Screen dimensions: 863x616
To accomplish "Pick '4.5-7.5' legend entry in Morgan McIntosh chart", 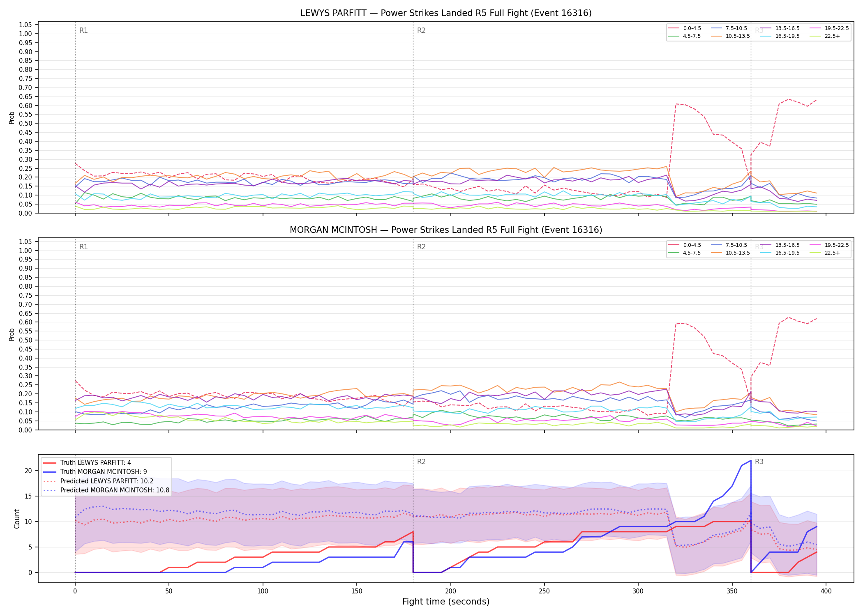I will (x=685, y=253).
